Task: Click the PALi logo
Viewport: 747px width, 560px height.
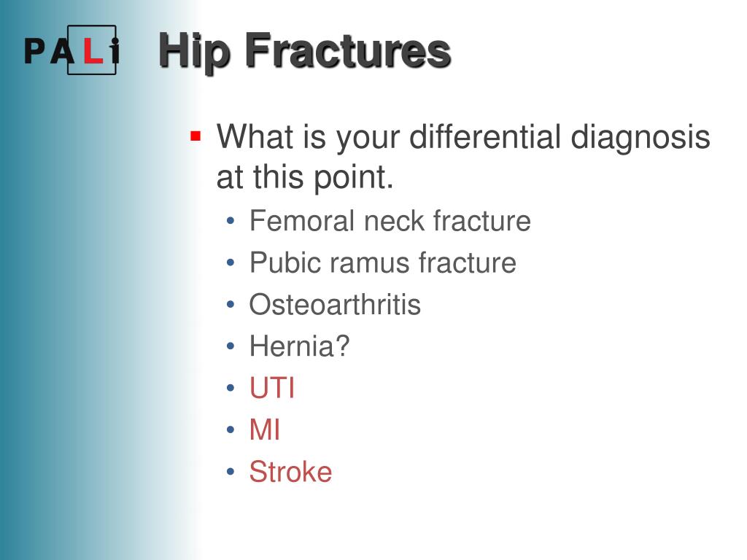Action: pyautogui.click(x=71, y=50)
